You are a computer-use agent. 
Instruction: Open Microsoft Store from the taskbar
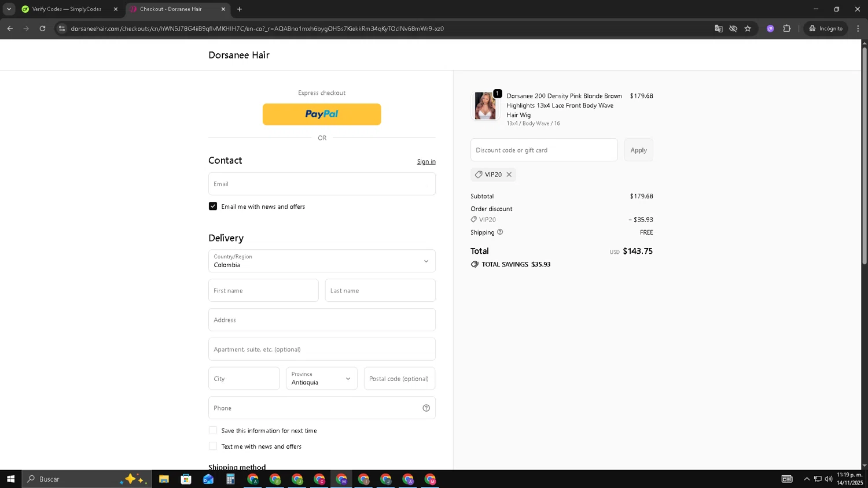pos(186,479)
